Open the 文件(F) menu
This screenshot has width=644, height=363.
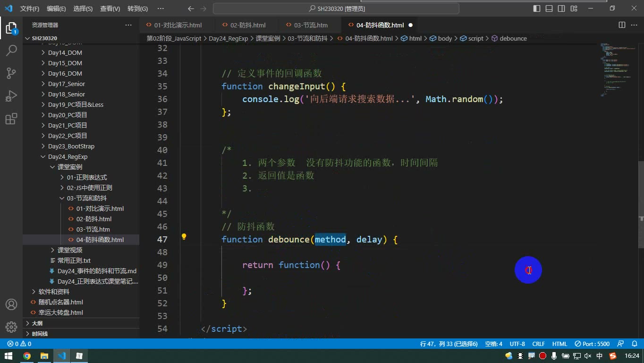pos(30,9)
